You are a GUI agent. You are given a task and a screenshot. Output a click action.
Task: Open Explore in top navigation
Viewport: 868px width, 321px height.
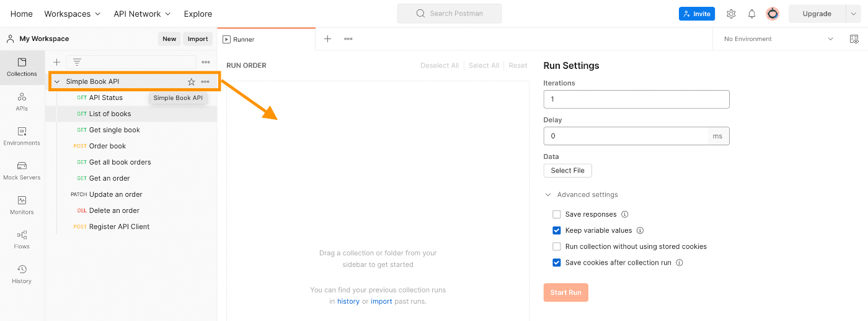[198, 14]
